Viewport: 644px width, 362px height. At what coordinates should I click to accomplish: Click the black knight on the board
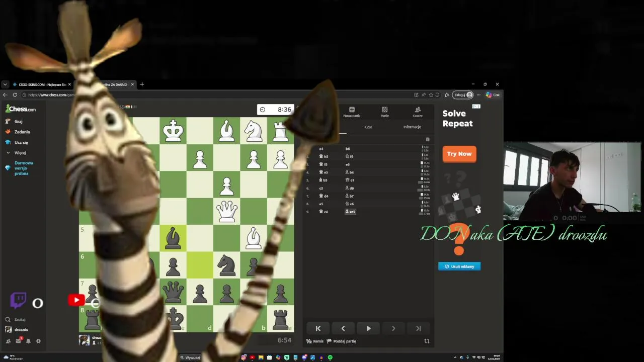click(226, 265)
